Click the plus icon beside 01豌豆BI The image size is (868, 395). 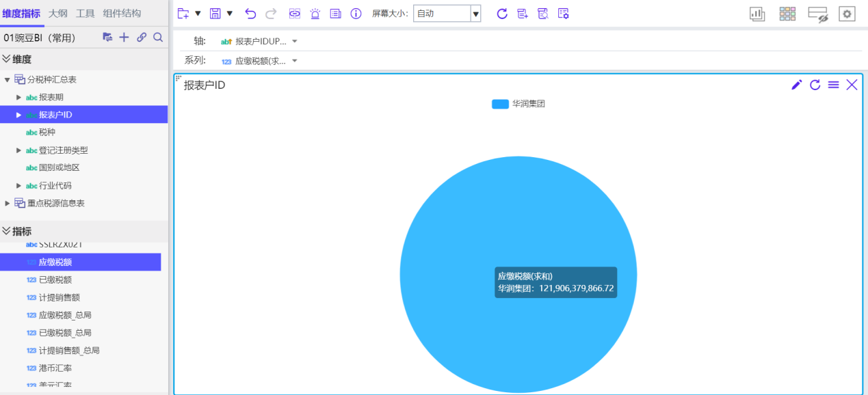[124, 37]
